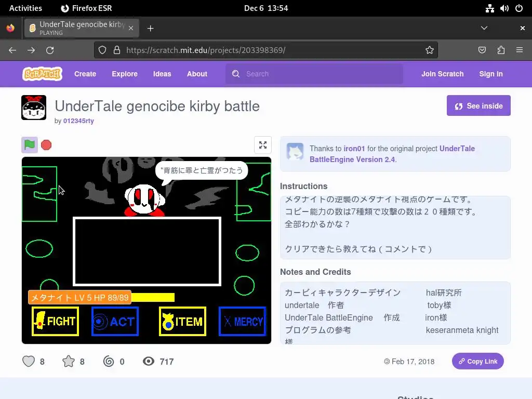
Task: Click the remix credit avatar image
Action: tap(295, 151)
